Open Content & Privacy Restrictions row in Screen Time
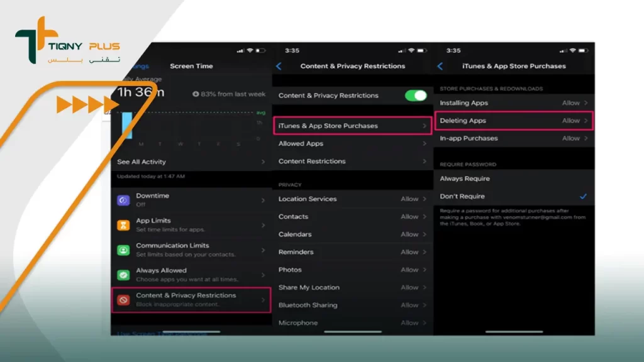The width and height of the screenshot is (644, 362). point(191,300)
